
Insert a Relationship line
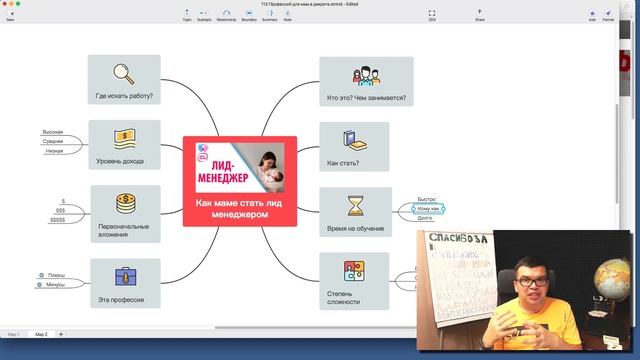coord(226,16)
